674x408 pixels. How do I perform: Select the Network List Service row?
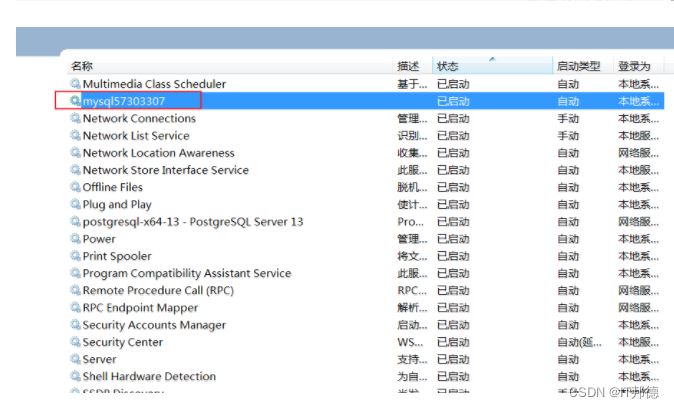pos(136,136)
